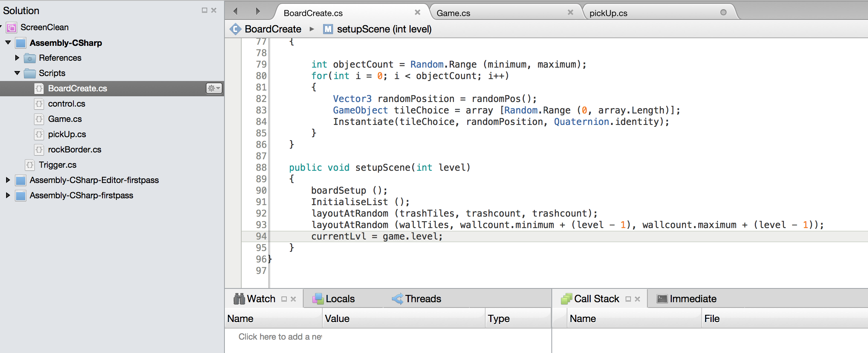
Task: Expand the Assembly-CSharp-Editor-firstpass project
Action: pyautogui.click(x=8, y=180)
